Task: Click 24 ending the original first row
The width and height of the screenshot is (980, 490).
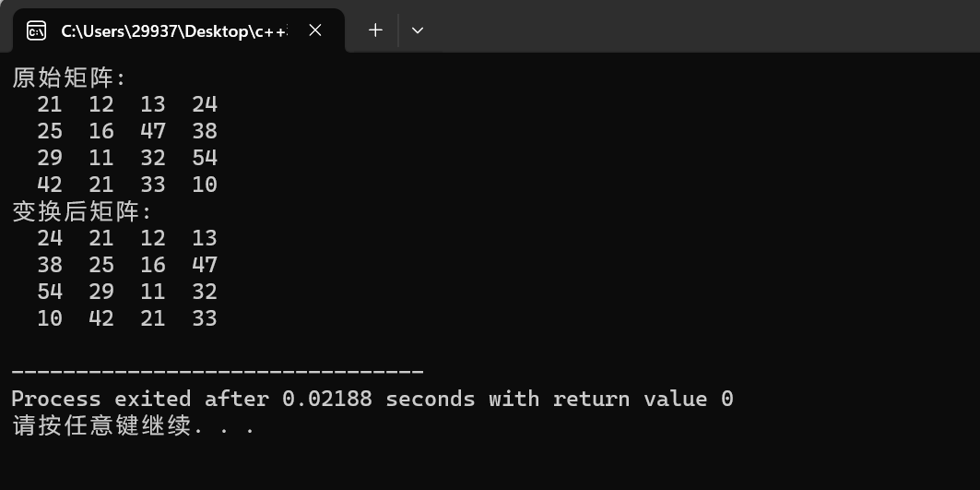Action: coord(205,104)
